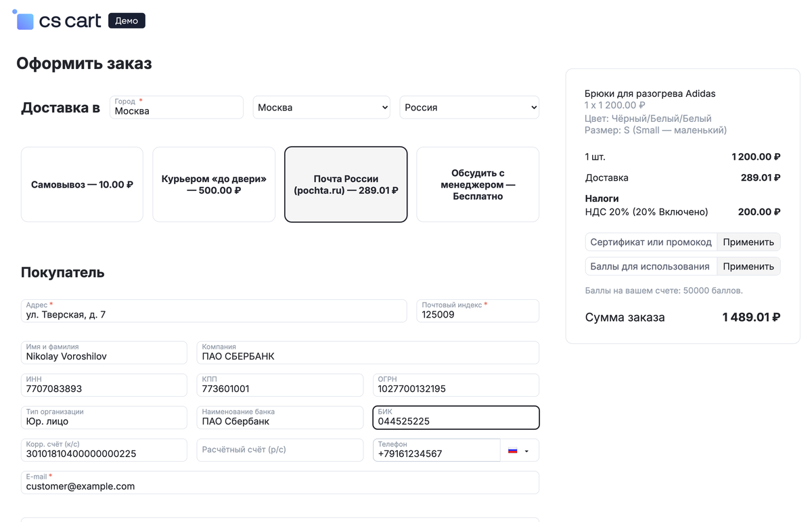Click the order total 1 489.01 ₽

pyautogui.click(x=751, y=317)
